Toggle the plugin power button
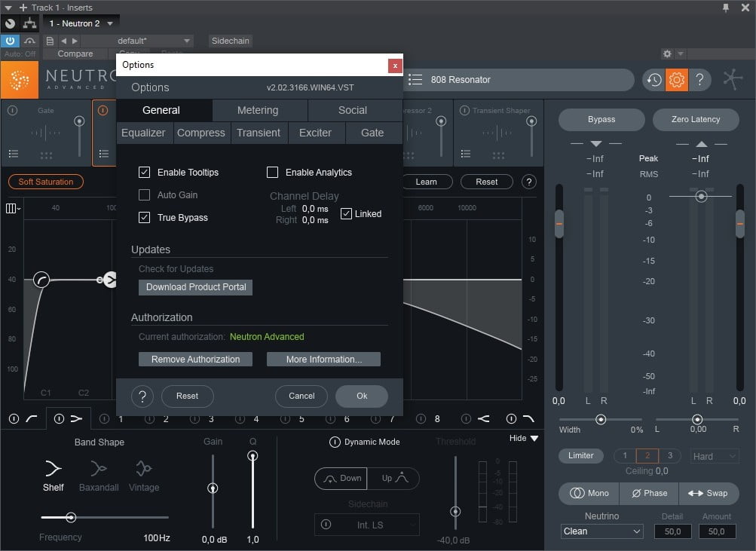This screenshot has height=551, width=756. pyautogui.click(x=10, y=41)
